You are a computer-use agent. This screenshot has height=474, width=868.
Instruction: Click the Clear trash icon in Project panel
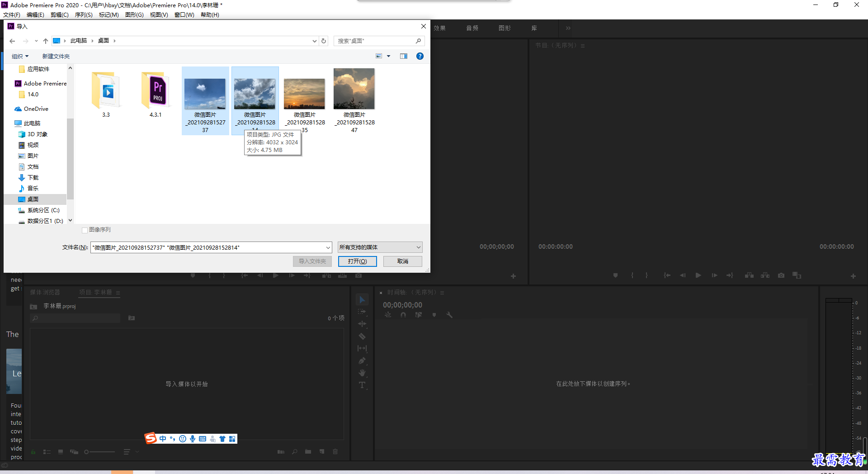click(335, 452)
